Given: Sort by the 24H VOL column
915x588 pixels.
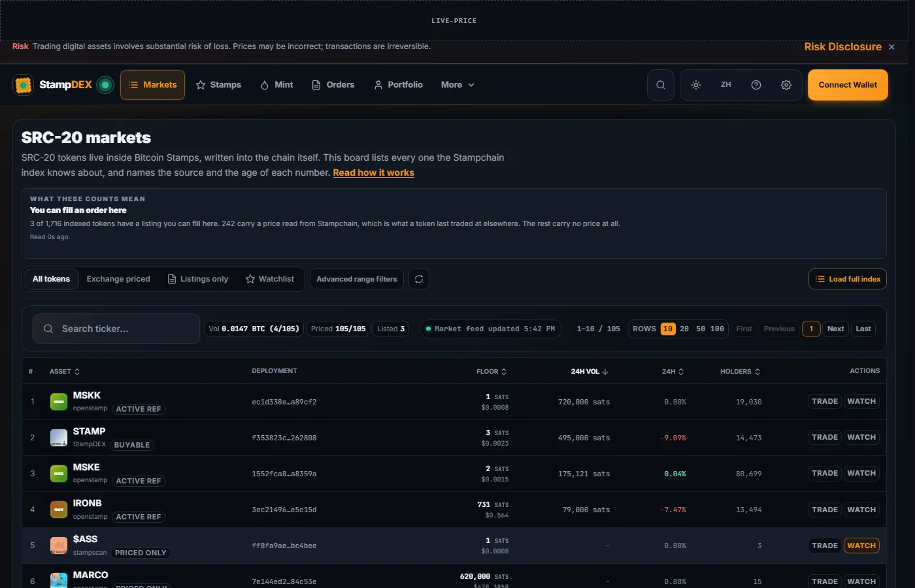Looking at the screenshot, I should point(590,371).
